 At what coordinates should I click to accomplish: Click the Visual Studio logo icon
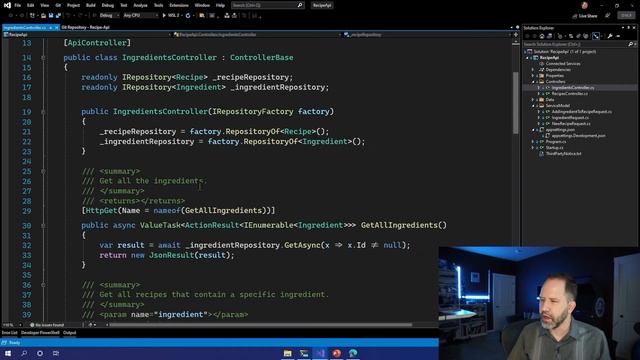click(x=7, y=5)
